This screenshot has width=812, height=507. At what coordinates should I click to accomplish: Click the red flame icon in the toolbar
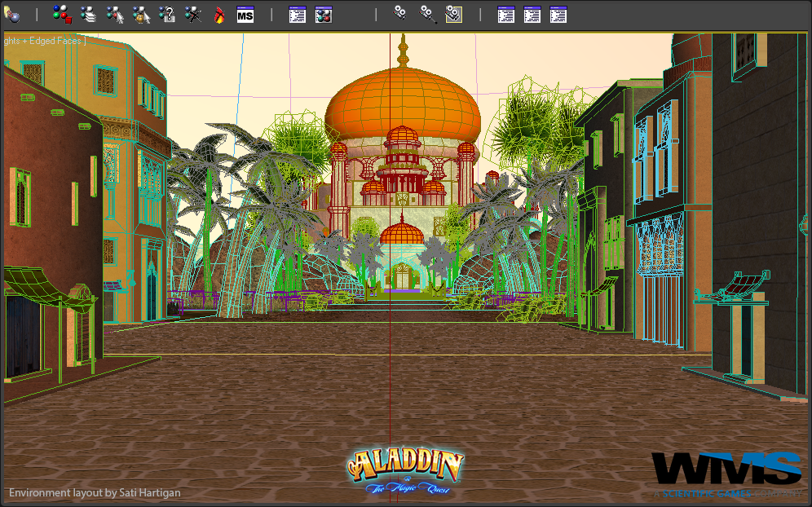click(x=219, y=15)
